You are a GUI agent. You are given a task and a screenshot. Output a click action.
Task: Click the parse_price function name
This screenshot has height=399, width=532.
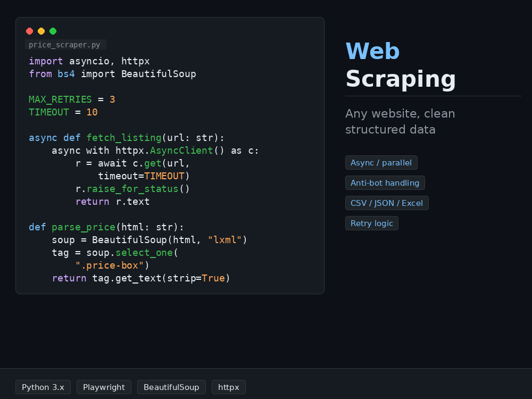point(84,227)
